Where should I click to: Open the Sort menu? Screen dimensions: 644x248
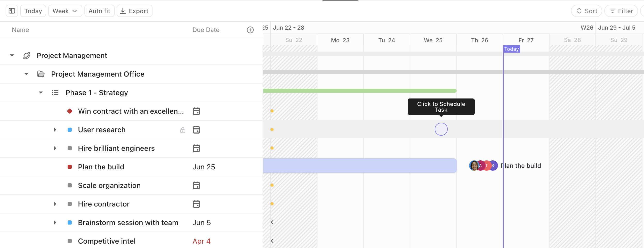[586, 11]
